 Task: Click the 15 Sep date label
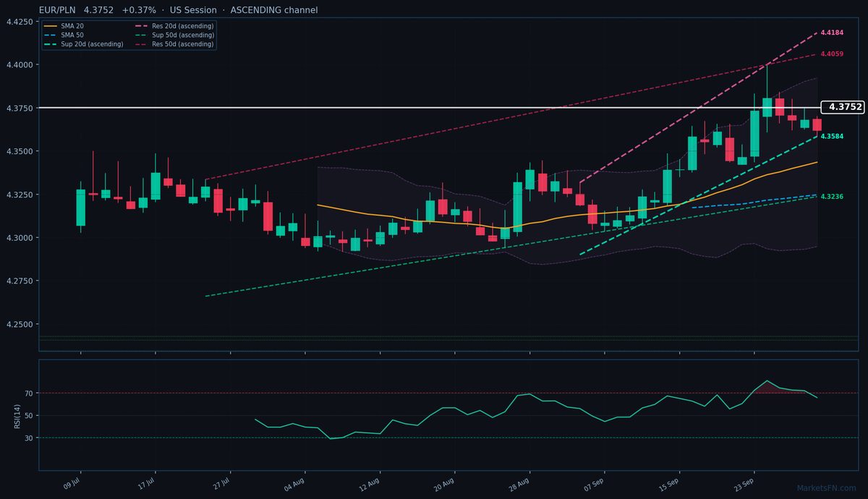tap(669, 484)
